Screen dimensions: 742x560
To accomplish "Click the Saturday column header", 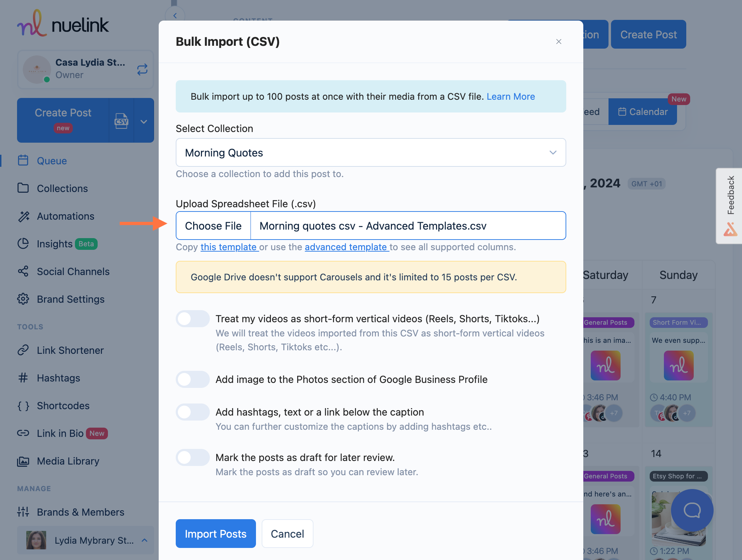I will (x=606, y=275).
